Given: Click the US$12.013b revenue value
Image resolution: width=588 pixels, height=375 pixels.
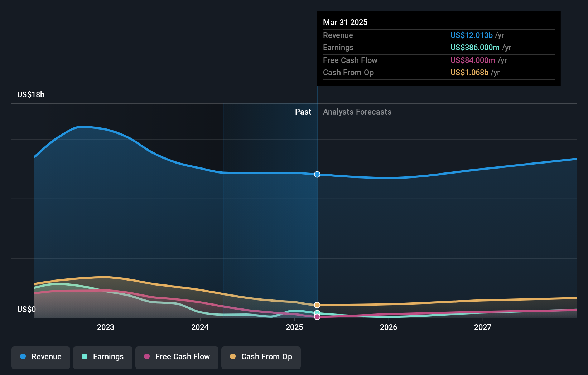Looking at the screenshot, I should (x=472, y=35).
